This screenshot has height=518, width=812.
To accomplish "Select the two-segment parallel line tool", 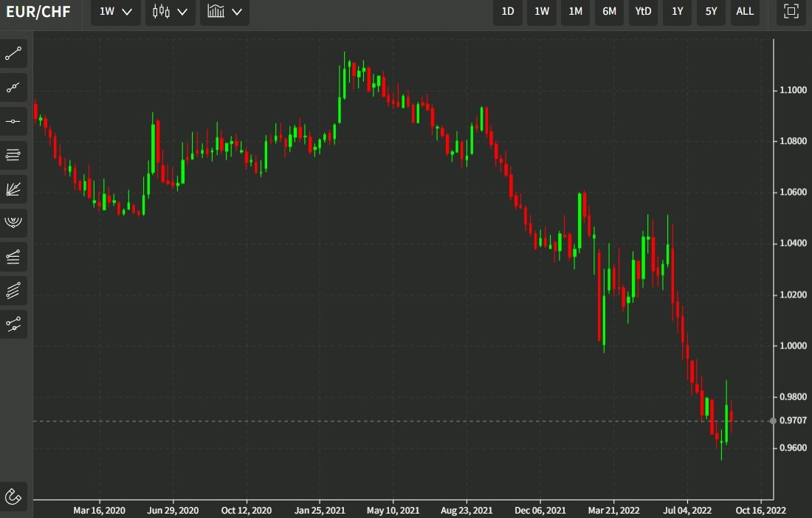I will click(x=13, y=325).
